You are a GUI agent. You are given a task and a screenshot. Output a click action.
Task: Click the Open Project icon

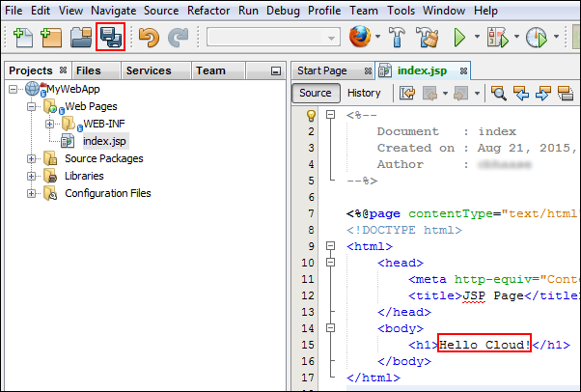pos(81,37)
